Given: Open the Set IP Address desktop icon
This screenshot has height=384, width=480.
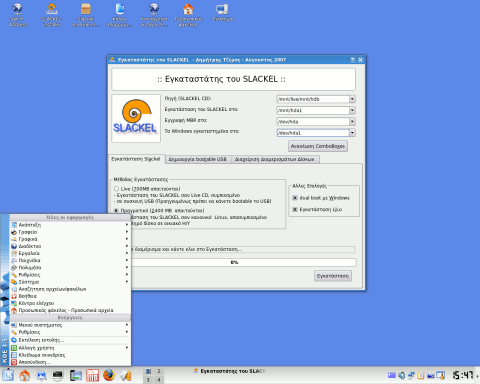Looking at the screenshot, I should 17,15.
